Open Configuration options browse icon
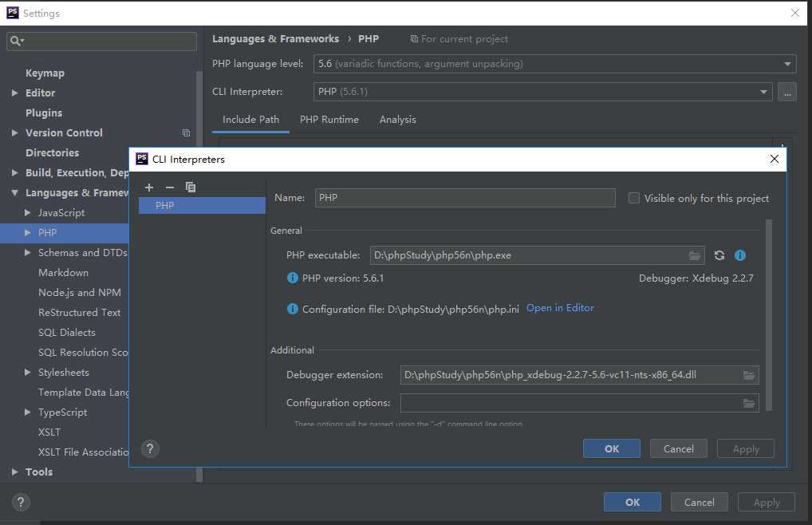 pos(749,403)
